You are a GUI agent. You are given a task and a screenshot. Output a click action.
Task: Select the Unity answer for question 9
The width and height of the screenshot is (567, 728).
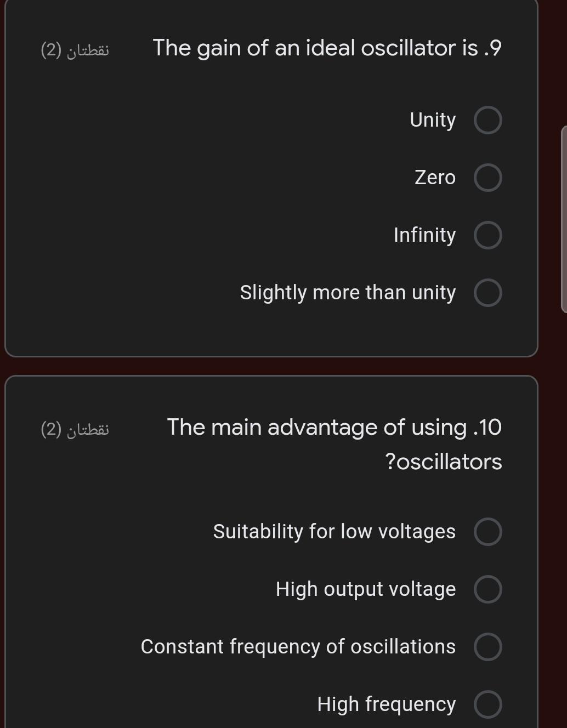pos(487,120)
